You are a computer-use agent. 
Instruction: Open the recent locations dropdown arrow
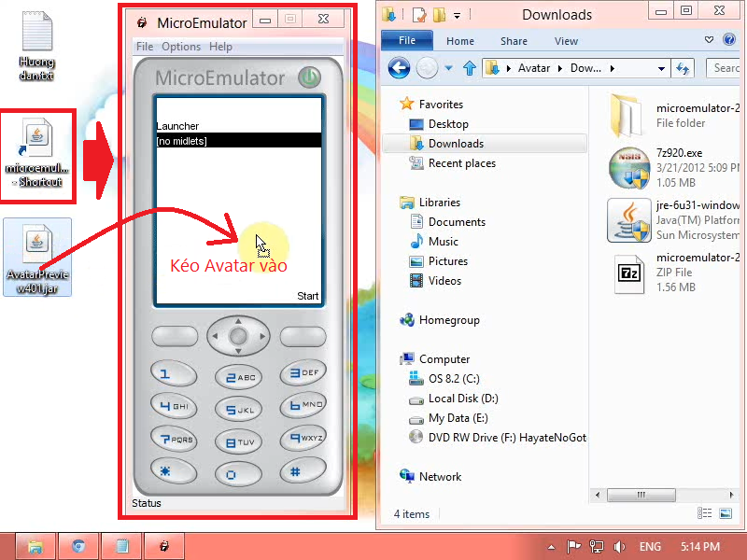(x=448, y=68)
